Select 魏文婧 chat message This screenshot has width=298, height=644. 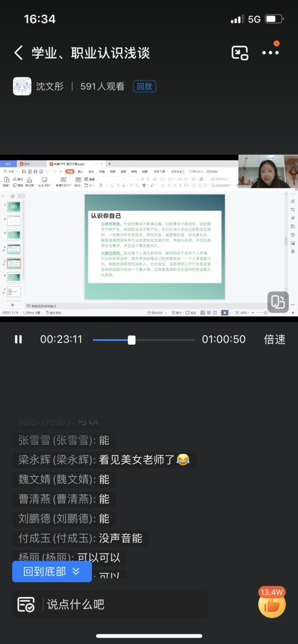coord(64,479)
